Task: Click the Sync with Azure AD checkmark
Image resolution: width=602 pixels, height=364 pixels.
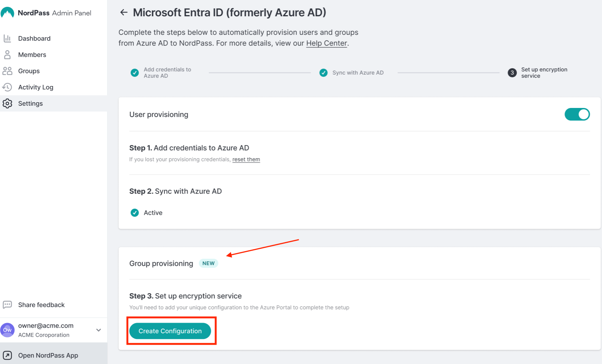Action: 323,73
